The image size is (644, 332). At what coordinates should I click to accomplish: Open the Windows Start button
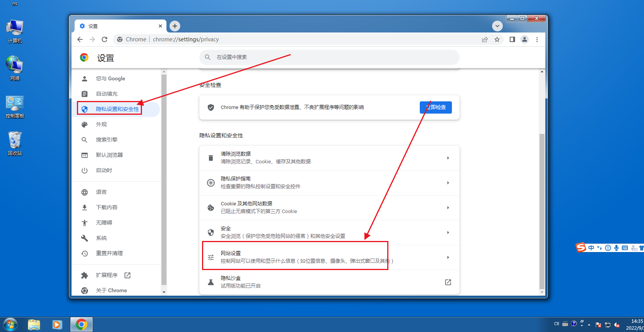coord(10,325)
